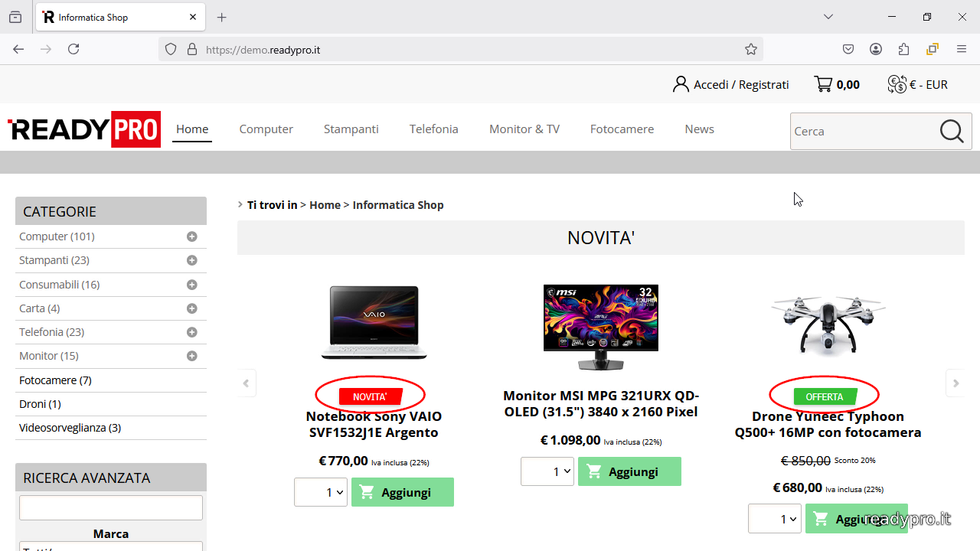
Task: Bookmark this page with star icon
Action: point(751,49)
